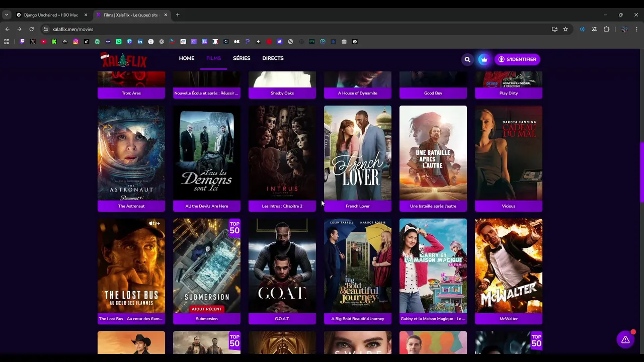Open the Shelby Oaks title link
Viewport: 644px width, 362px height.
(282, 93)
